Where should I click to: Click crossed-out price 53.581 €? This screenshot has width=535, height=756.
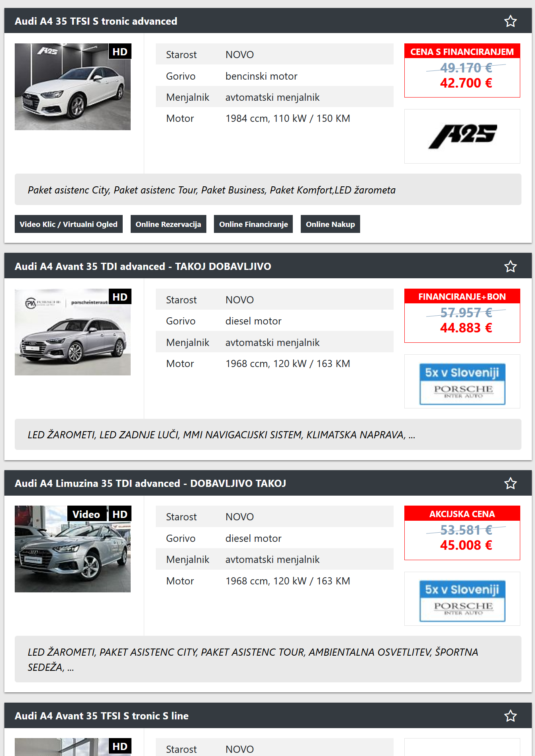466,530
